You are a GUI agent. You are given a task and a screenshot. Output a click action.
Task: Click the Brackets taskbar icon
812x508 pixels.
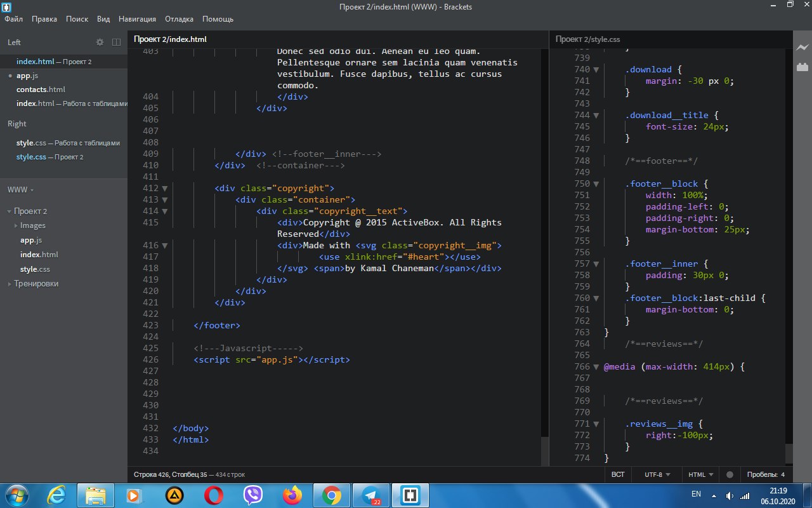410,495
